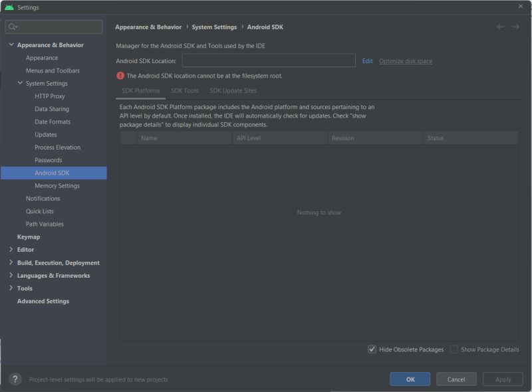This screenshot has height=392, width=532.
Task: Enable Show Package Details
Action: click(454, 349)
